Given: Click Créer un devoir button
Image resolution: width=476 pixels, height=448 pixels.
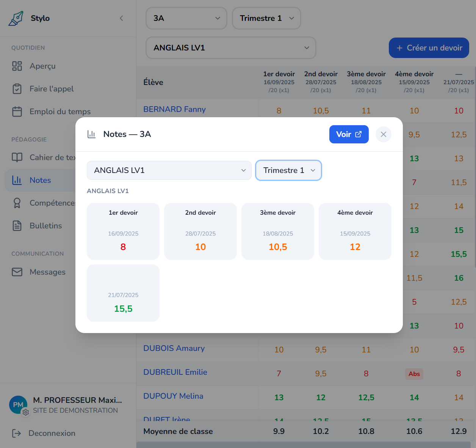Looking at the screenshot, I should [x=429, y=48].
